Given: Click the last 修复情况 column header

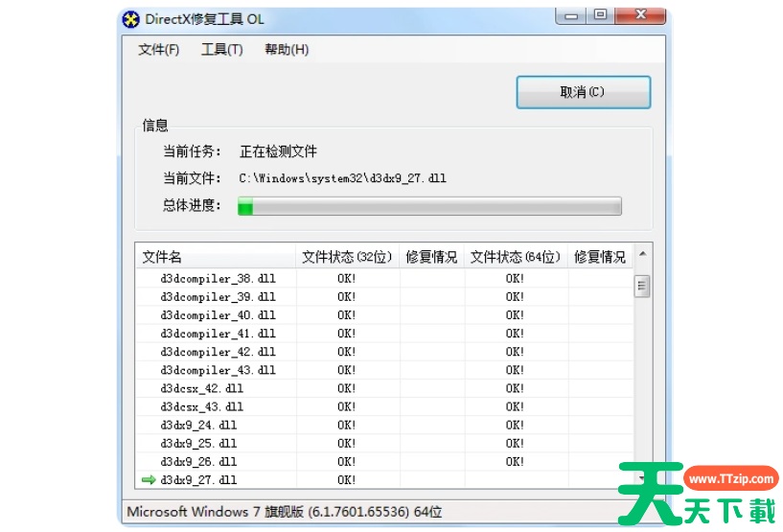Looking at the screenshot, I should point(600,257).
